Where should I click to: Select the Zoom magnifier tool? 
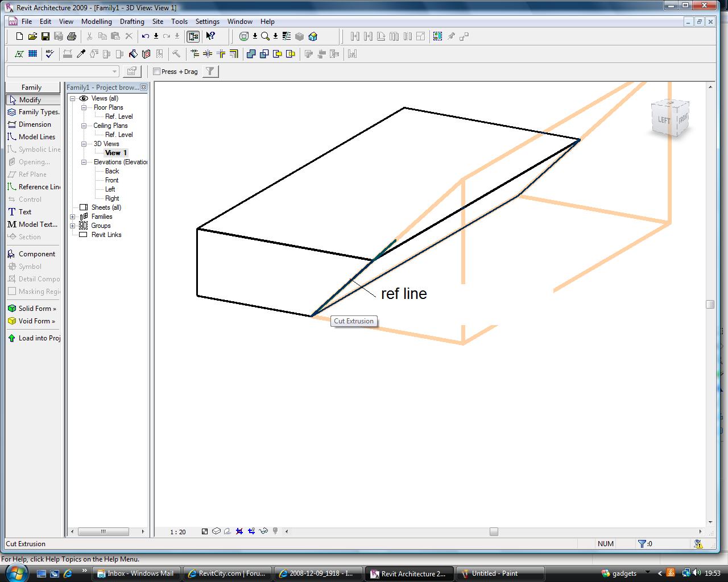265,36
